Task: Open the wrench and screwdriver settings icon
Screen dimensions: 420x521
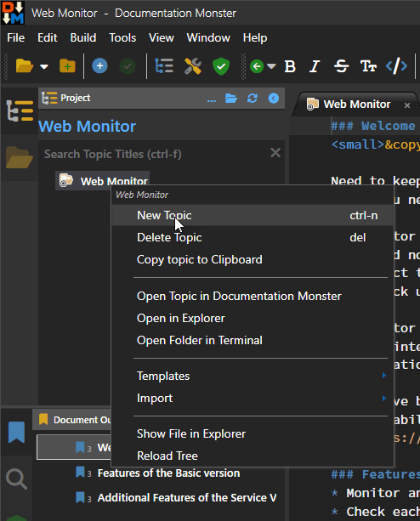Action: [x=193, y=65]
